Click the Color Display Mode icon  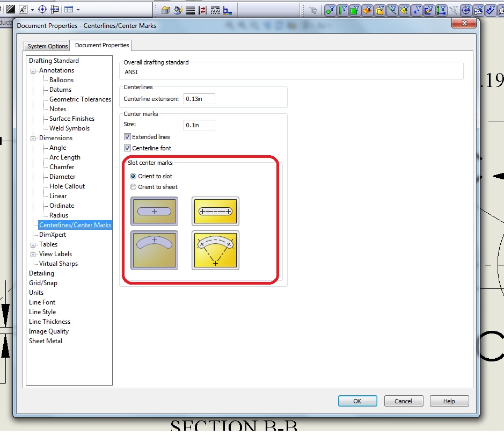pyautogui.click(x=228, y=10)
